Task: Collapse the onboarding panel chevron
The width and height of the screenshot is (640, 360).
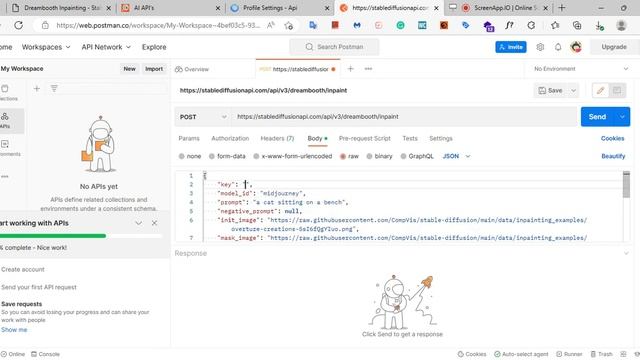Action: 138,223
